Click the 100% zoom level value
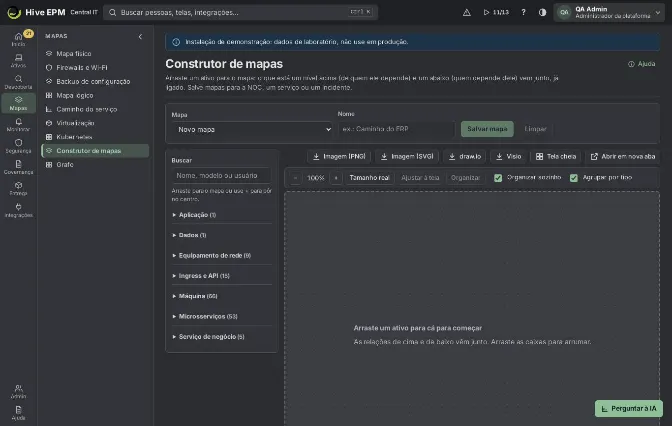The height and width of the screenshot is (426, 672). pos(316,178)
